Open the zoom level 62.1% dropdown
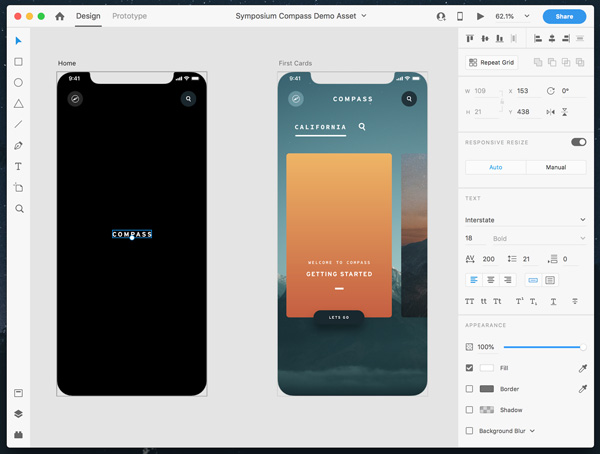The height and width of the screenshot is (454, 600). tap(511, 16)
